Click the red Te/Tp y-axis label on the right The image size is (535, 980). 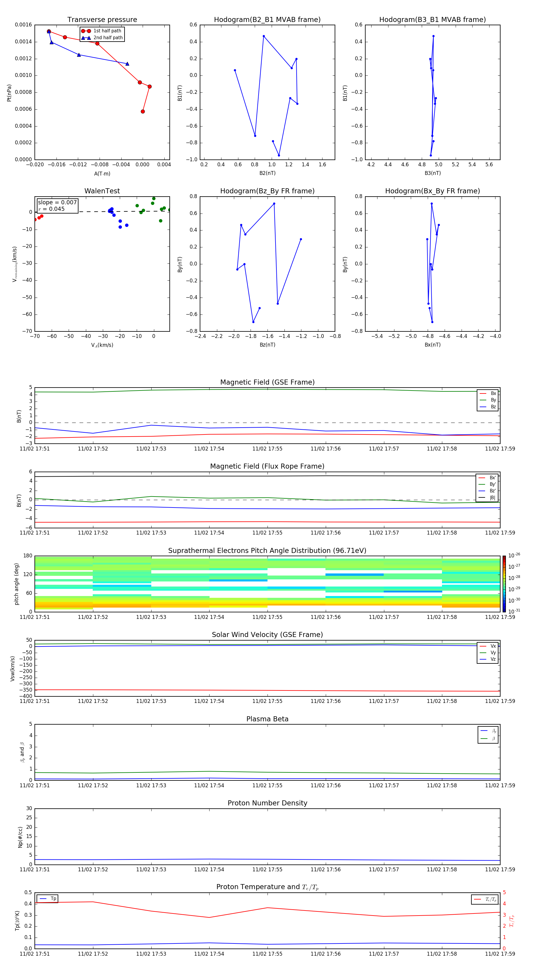[x=512, y=921]
